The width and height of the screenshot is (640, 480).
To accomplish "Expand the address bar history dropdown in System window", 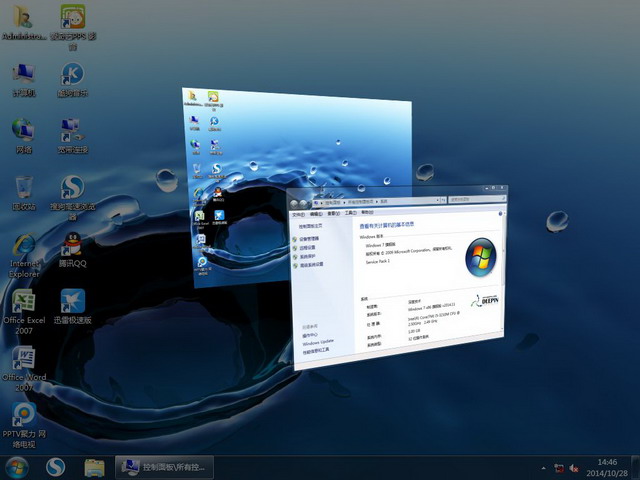I will (x=437, y=200).
